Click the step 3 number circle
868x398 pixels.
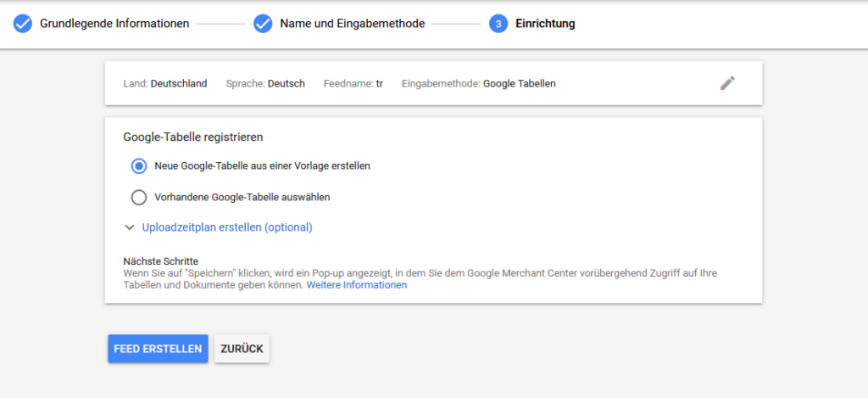click(498, 24)
